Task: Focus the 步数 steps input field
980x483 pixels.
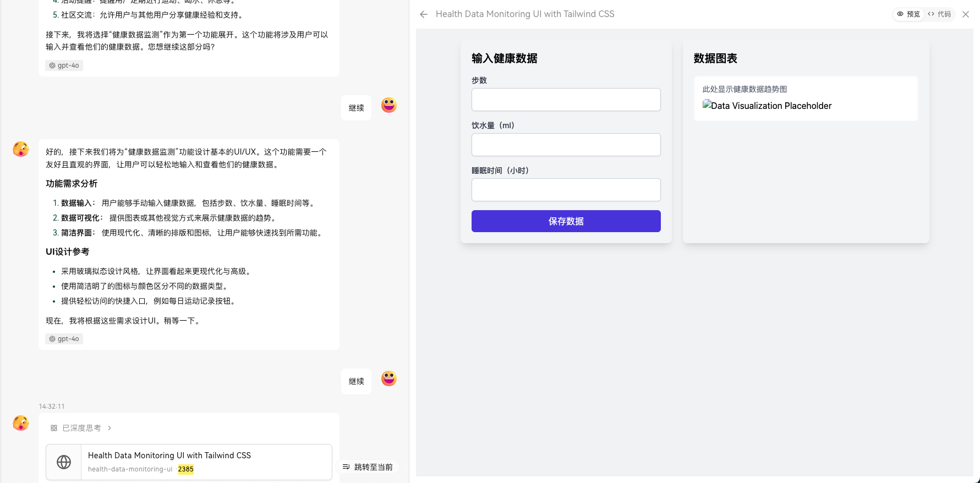Action: click(566, 100)
